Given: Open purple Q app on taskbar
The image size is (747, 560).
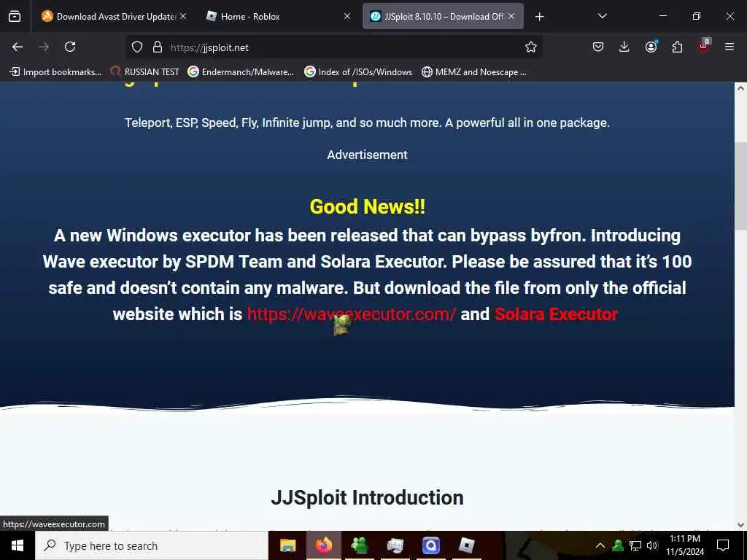Looking at the screenshot, I should click(x=430, y=545).
